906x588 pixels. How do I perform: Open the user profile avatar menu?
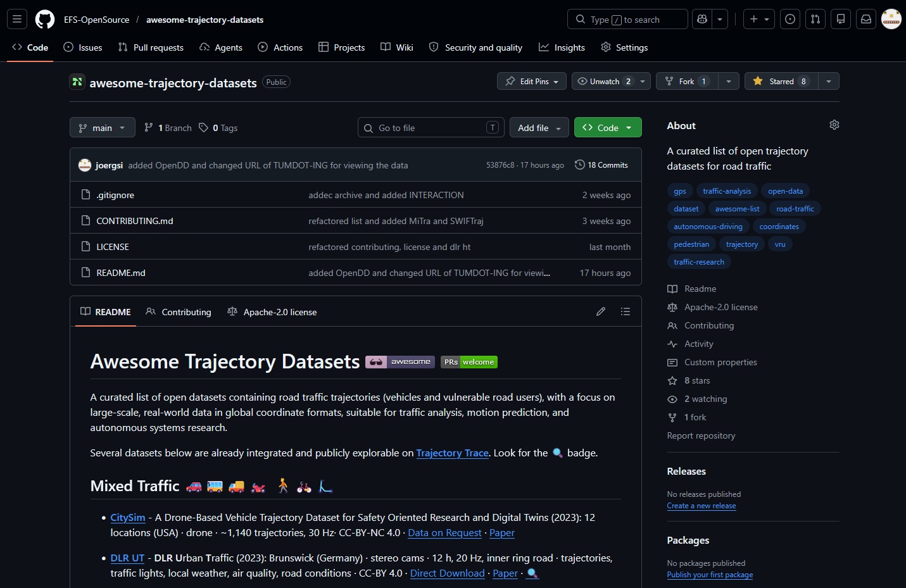click(891, 19)
